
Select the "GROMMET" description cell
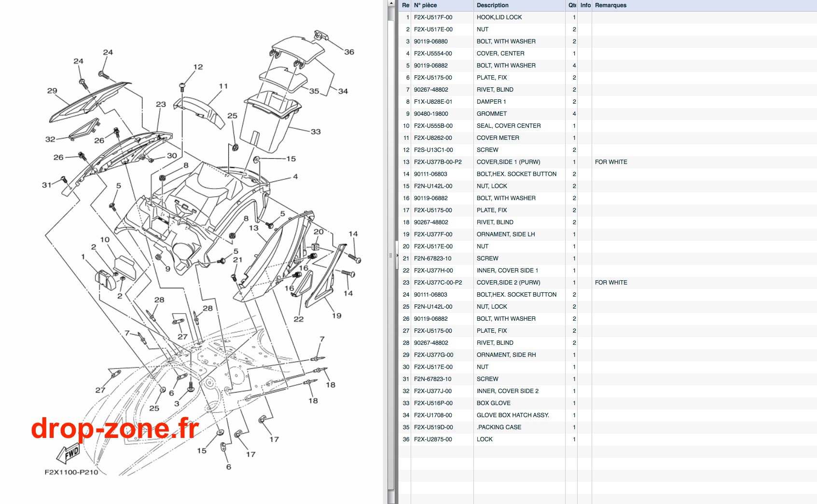tap(492, 114)
